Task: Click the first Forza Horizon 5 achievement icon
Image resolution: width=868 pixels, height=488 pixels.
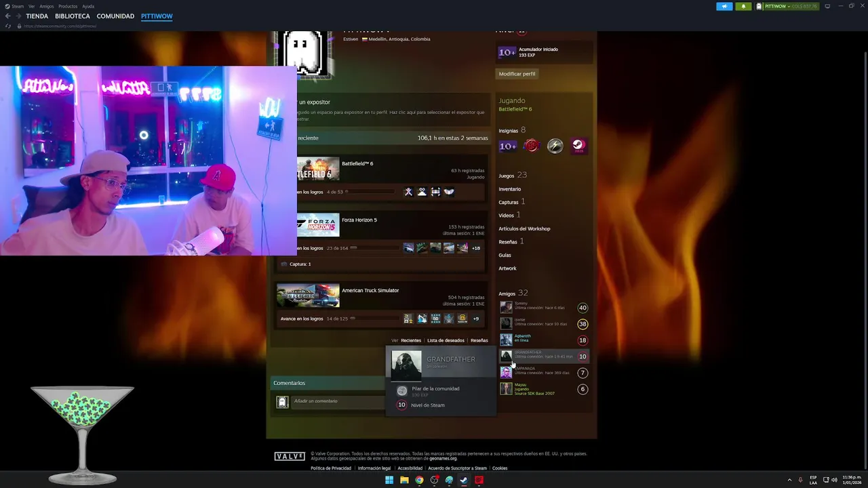Action: pyautogui.click(x=408, y=248)
